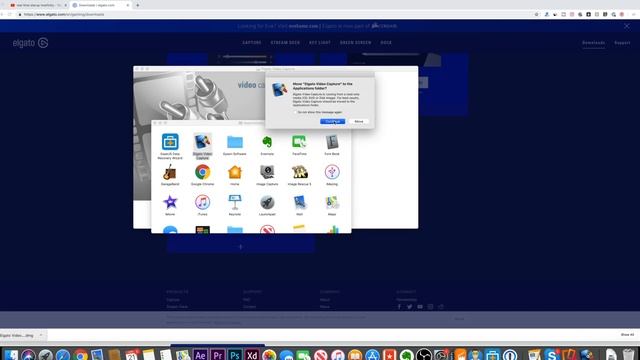Open the Capture menu on Elgato site
The image size is (640, 360).
(252, 42)
